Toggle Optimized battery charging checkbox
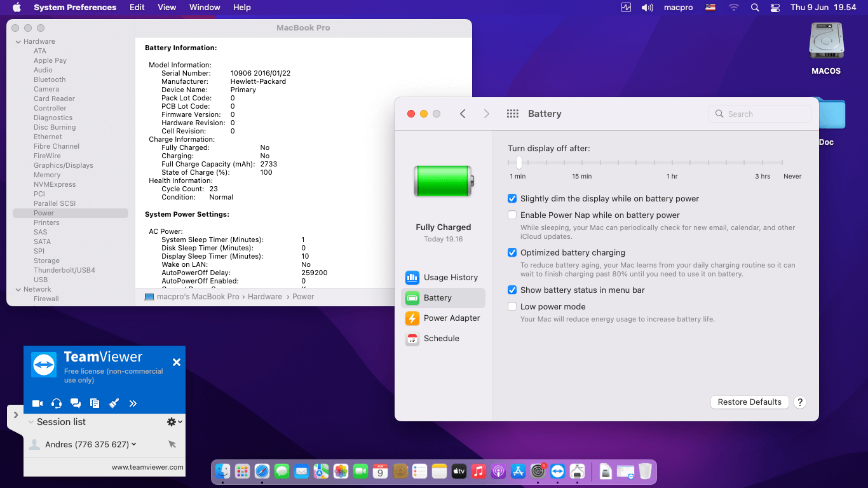 pyautogui.click(x=512, y=252)
